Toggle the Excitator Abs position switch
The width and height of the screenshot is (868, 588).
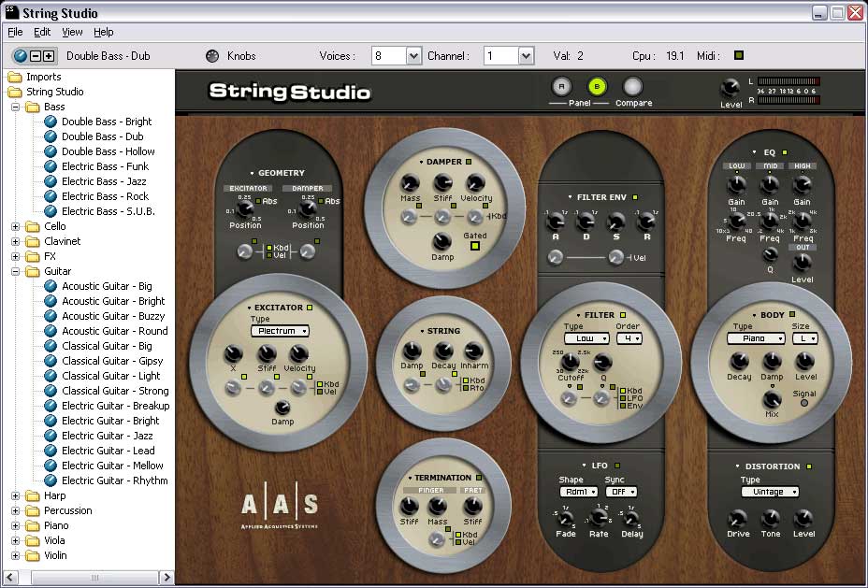coord(258,201)
